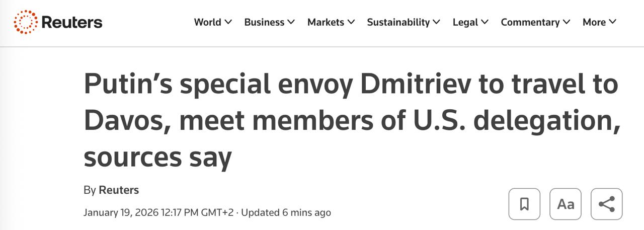Open the Commentary menu

click(530, 22)
